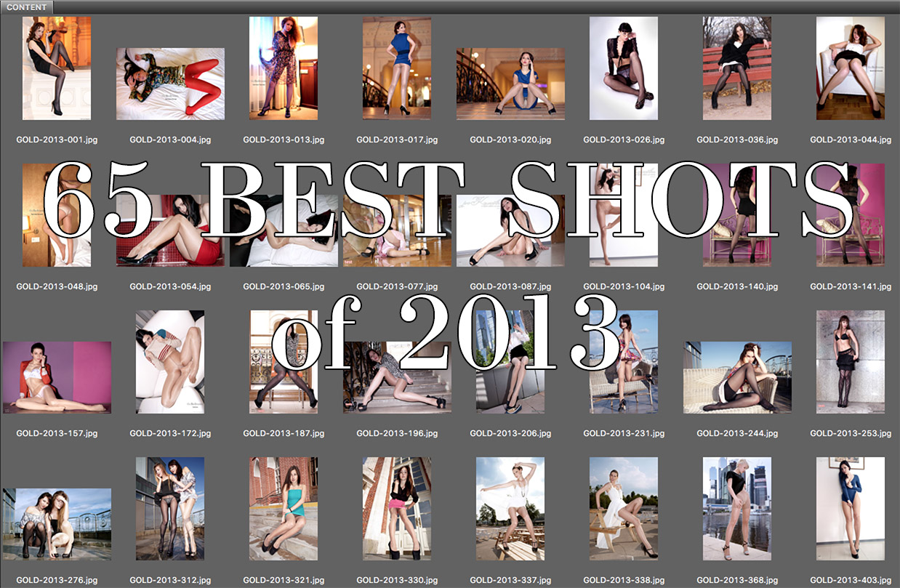Select the GOLD-2013-312.jpg thumbnail
Screen dimensions: 900x588
170,509
